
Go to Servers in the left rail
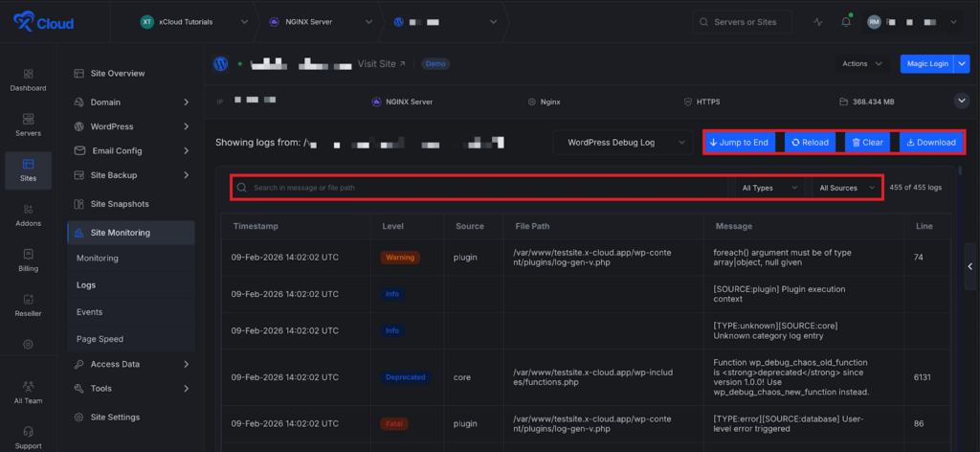(x=28, y=125)
